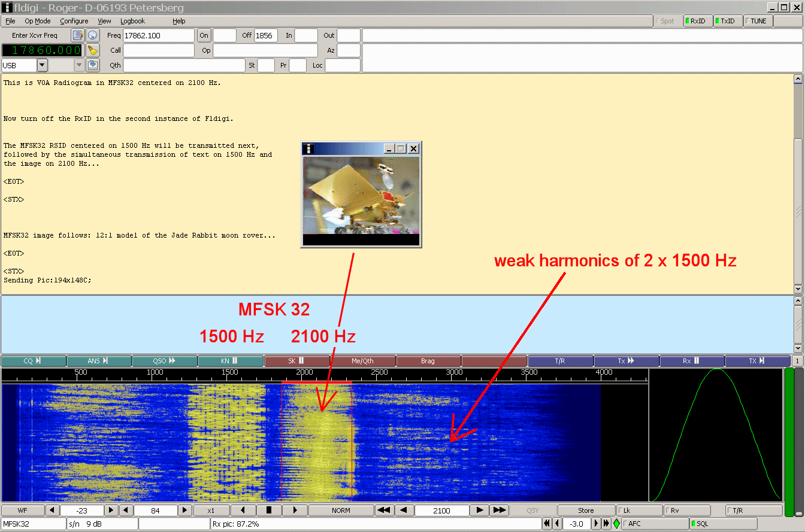
Task: Click the green diamond squelch indicator
Action: (616, 524)
